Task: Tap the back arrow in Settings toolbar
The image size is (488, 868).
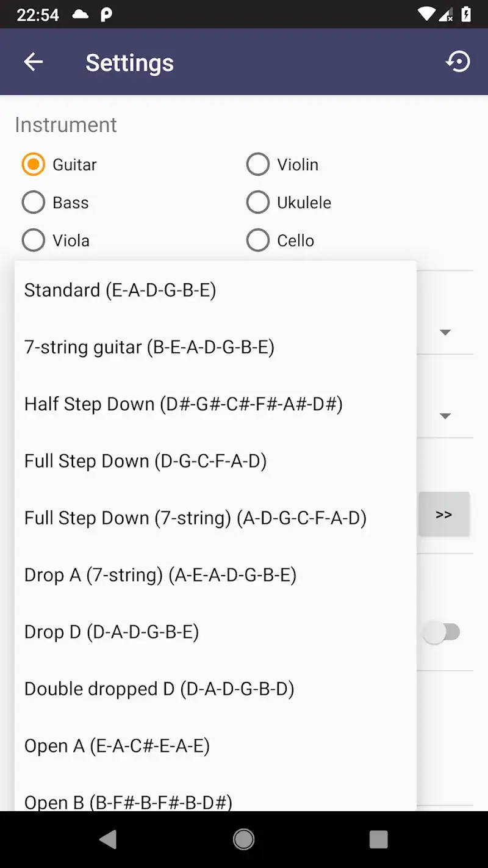Action: (34, 62)
